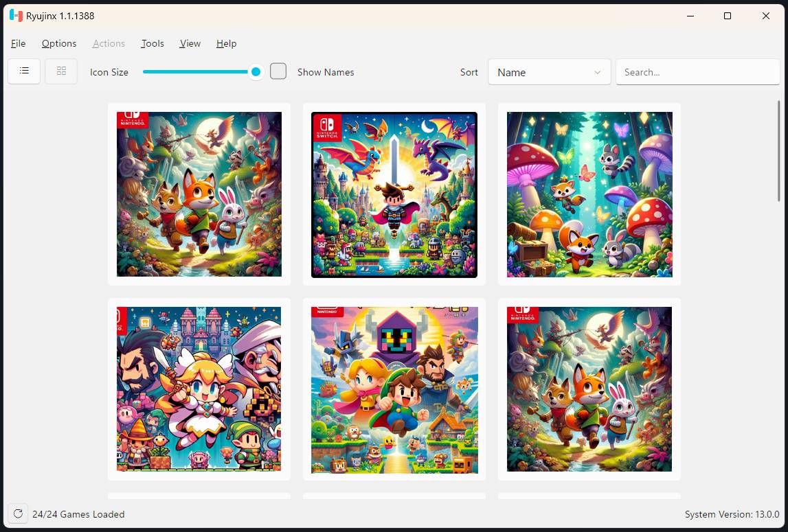Click the System Version: 13.0.0 text
This screenshot has width=788, height=532.
coord(732,514)
